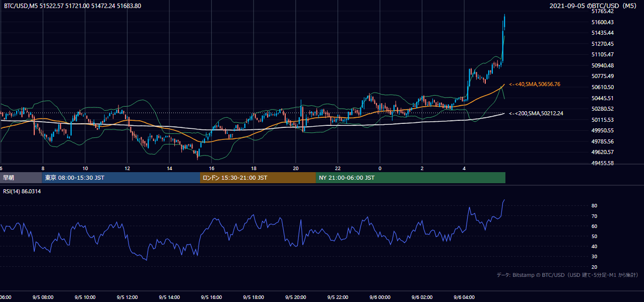
Task: Click the bottom time label 9/5 08:00
Action: [43, 297]
